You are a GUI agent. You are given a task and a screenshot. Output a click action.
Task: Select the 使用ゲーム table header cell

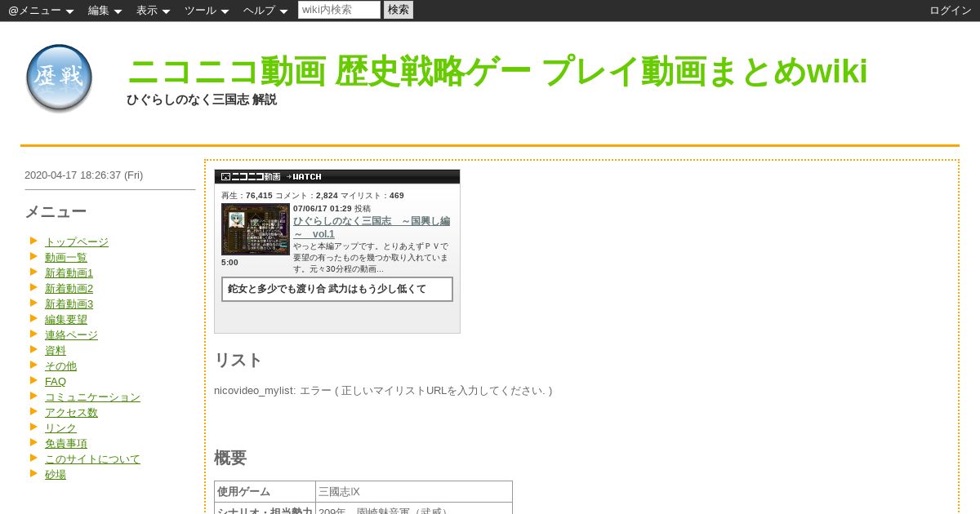coord(265,492)
